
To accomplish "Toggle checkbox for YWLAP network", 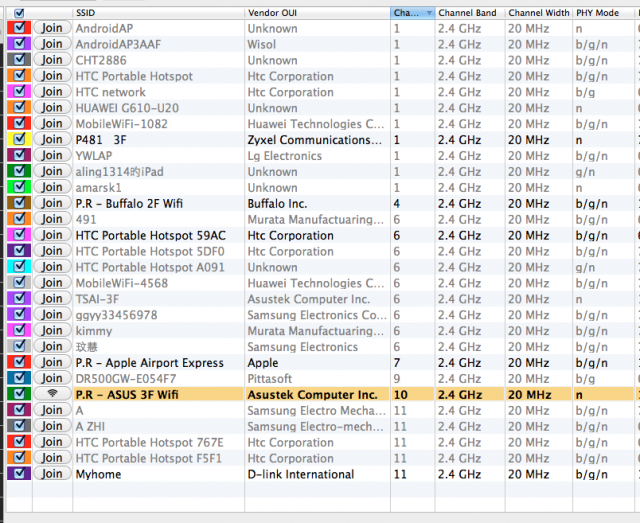I will pyautogui.click(x=19, y=155).
